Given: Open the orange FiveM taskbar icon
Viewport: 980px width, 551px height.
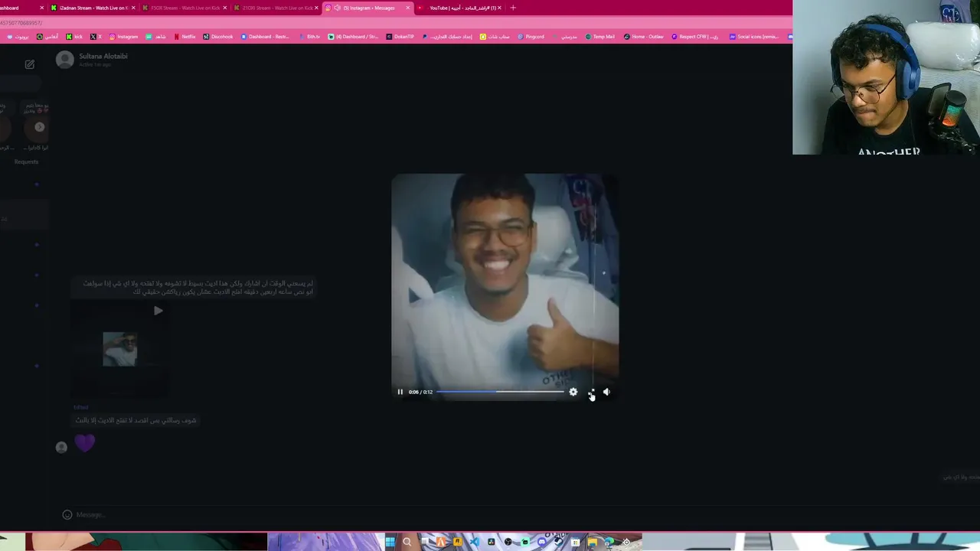Looking at the screenshot, I should pos(441,542).
